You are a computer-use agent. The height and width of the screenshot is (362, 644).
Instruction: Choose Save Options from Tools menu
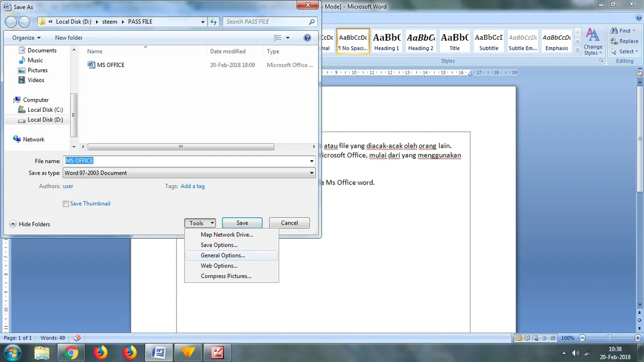click(219, 245)
